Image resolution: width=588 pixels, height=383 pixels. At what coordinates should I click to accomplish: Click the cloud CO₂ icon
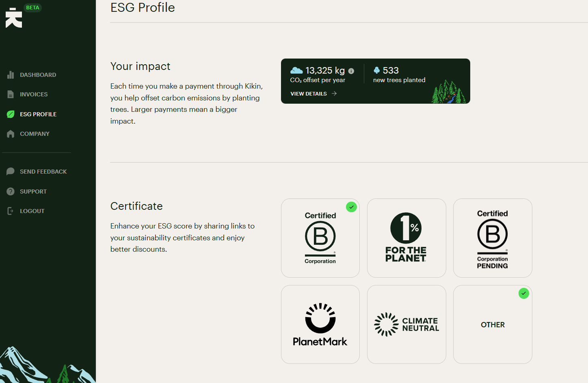[x=296, y=71]
